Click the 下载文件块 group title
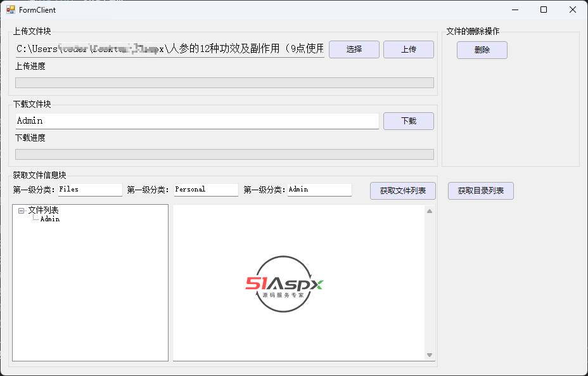 coord(32,104)
